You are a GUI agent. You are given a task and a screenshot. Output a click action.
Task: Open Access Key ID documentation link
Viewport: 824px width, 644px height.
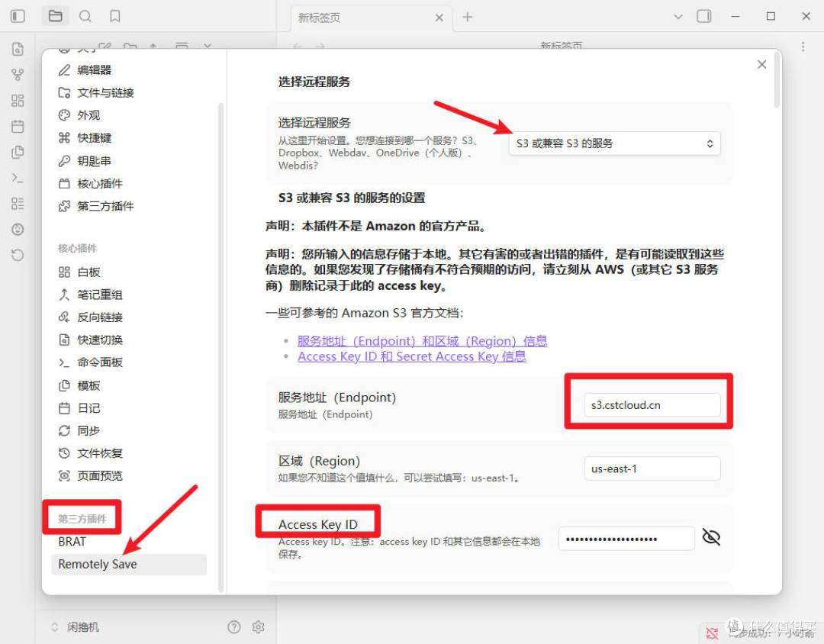pyautogui.click(x=411, y=356)
